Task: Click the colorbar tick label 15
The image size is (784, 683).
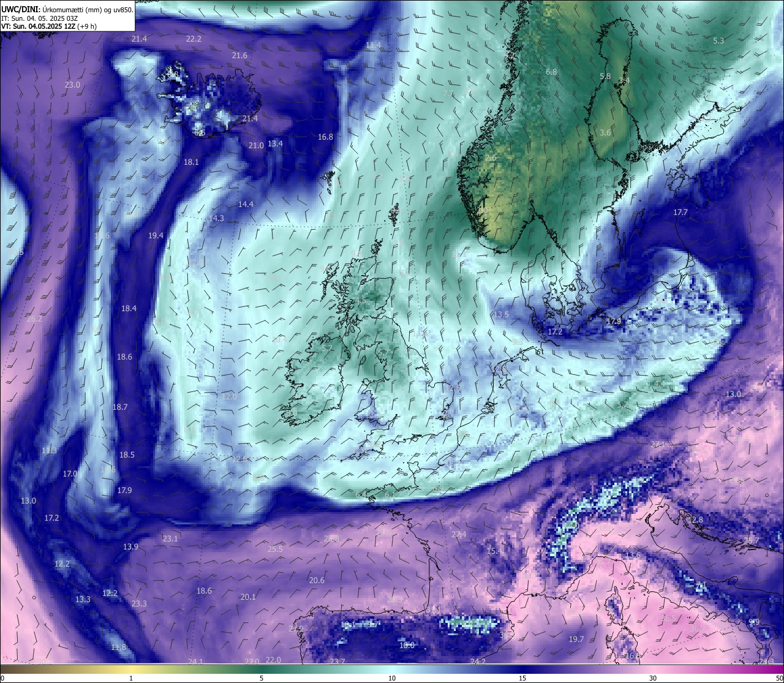Action: pos(522,678)
